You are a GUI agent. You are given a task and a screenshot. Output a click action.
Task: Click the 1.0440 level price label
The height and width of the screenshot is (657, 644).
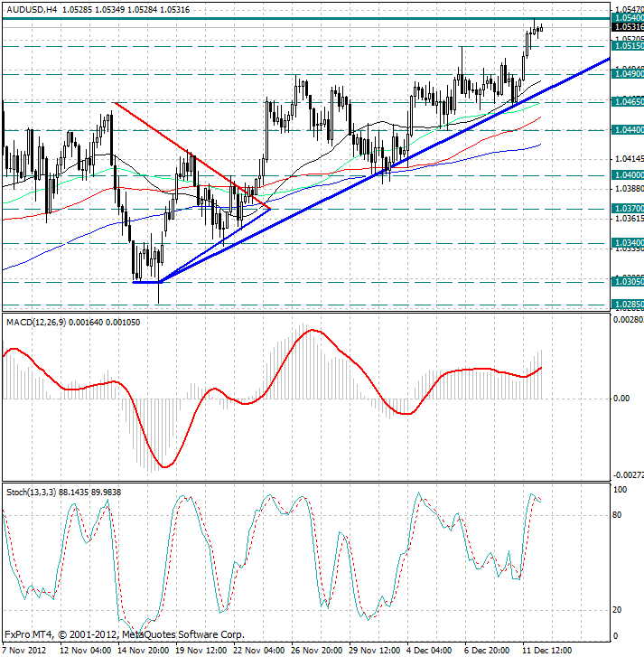click(x=628, y=130)
